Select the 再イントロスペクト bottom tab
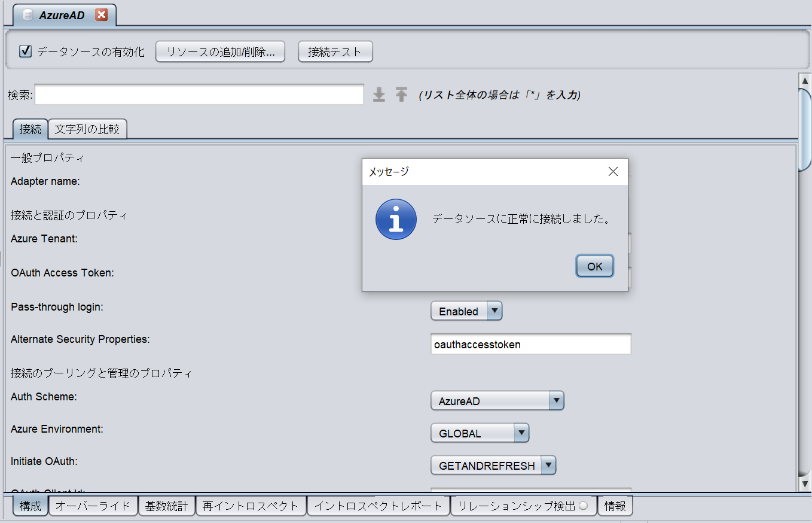 (251, 506)
